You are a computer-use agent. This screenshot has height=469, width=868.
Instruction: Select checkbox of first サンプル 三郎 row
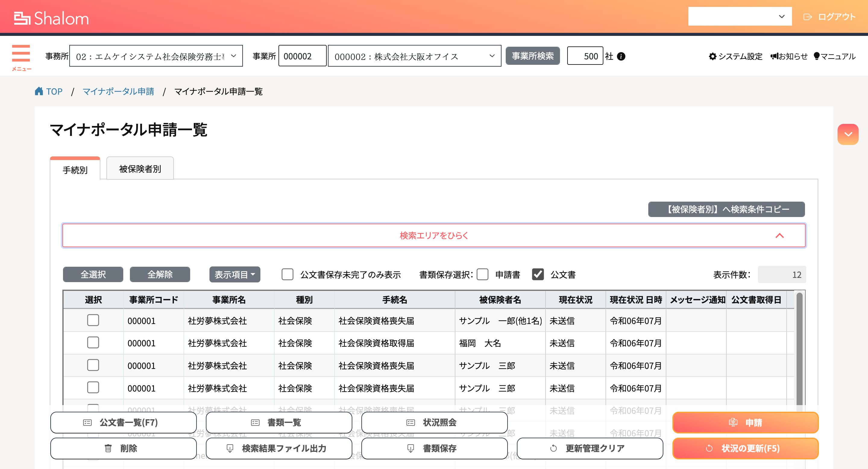tap(93, 366)
